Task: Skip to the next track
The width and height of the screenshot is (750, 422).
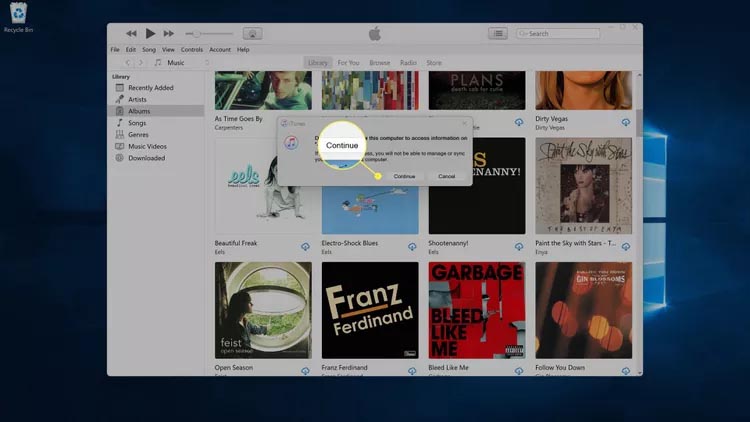Action: click(x=168, y=33)
